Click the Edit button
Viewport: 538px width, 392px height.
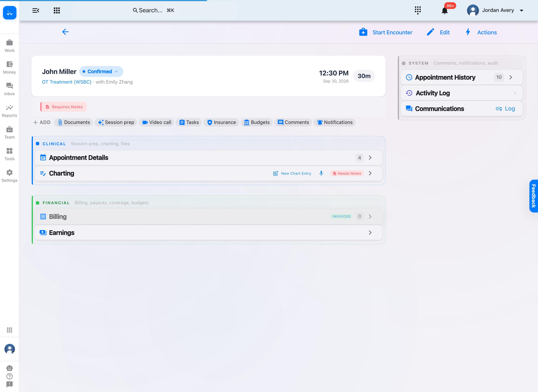438,32
